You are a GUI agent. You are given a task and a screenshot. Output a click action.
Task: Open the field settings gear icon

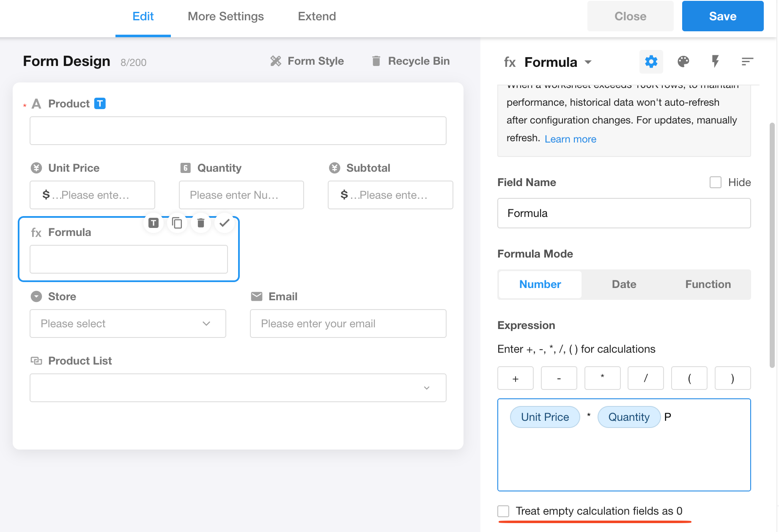(x=651, y=62)
